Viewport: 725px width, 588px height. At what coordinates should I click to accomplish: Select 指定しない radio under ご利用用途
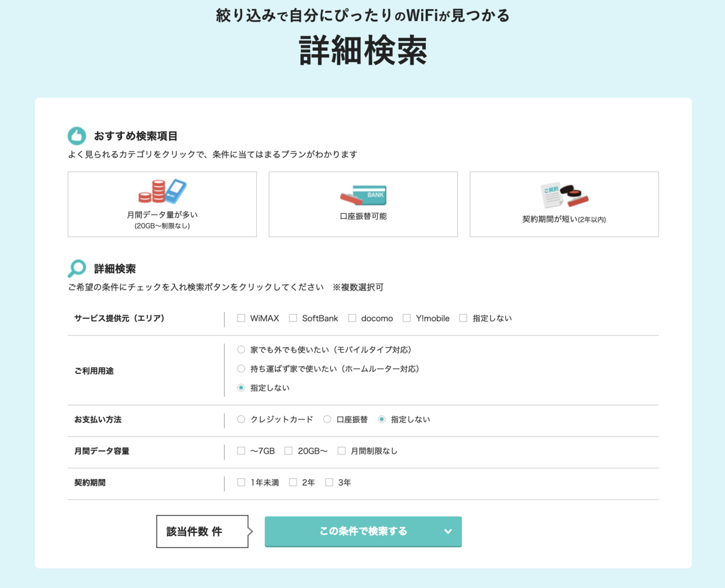(241, 388)
